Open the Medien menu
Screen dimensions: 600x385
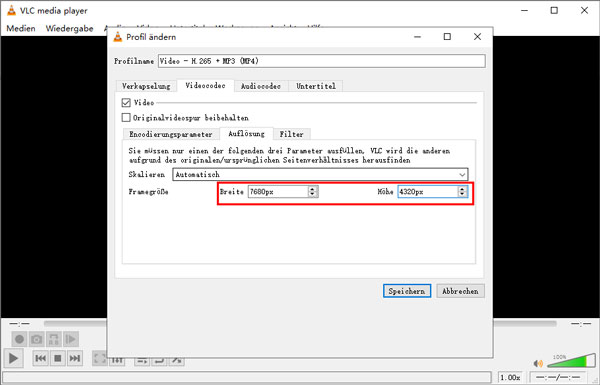click(21, 28)
